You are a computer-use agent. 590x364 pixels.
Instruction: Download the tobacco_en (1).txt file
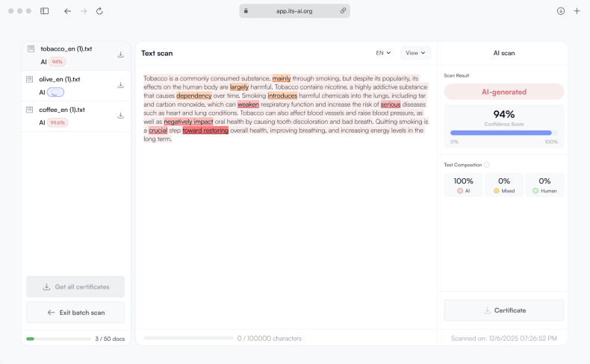coord(121,54)
